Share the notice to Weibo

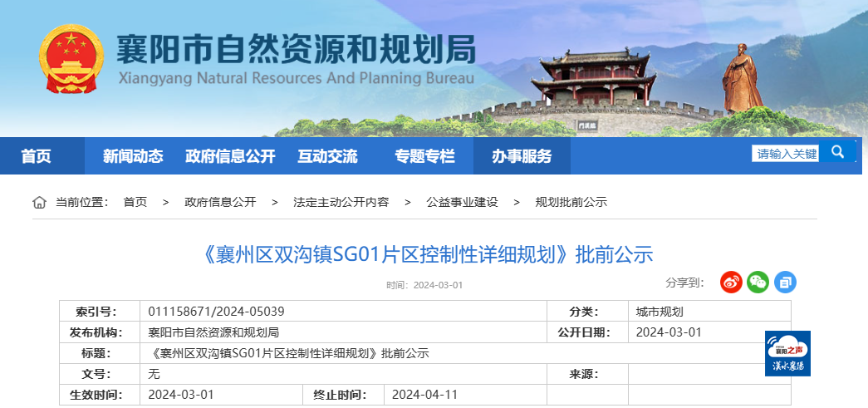pyautogui.click(x=731, y=283)
